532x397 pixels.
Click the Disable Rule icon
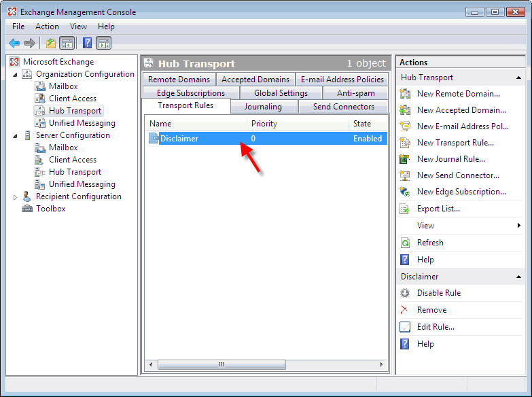click(x=405, y=293)
